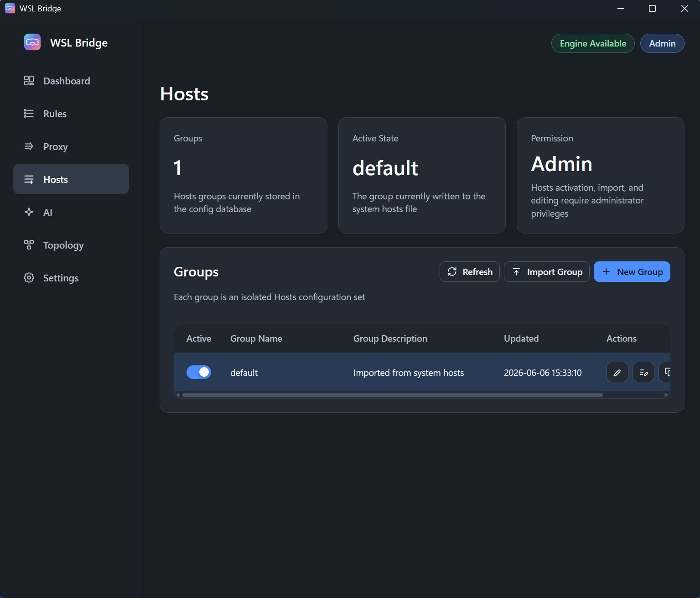
Task: Click the Active State card
Action: (422, 176)
